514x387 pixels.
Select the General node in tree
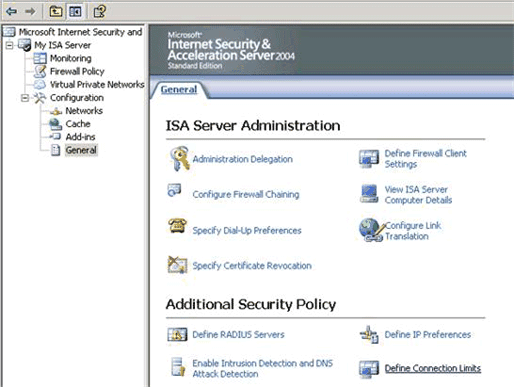coord(81,150)
